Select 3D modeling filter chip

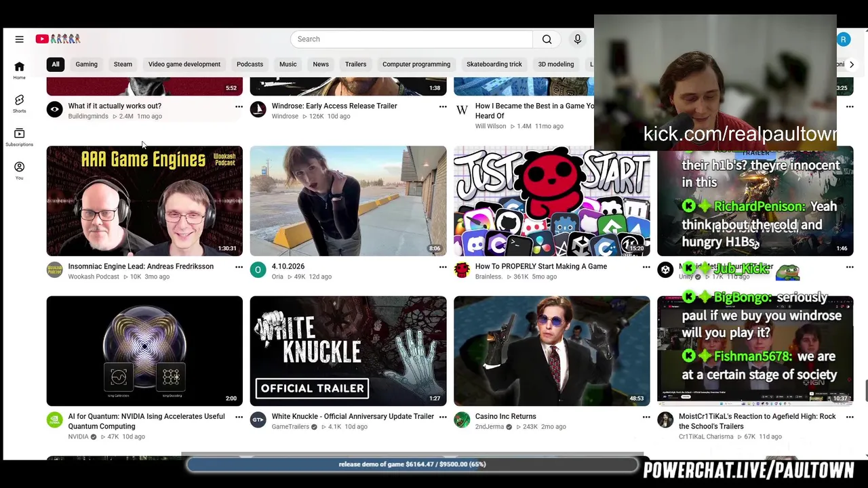coord(556,64)
